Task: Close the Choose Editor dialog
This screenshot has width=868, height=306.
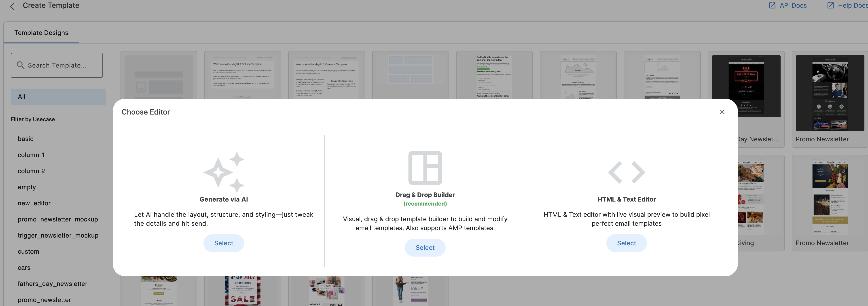Action: click(722, 112)
